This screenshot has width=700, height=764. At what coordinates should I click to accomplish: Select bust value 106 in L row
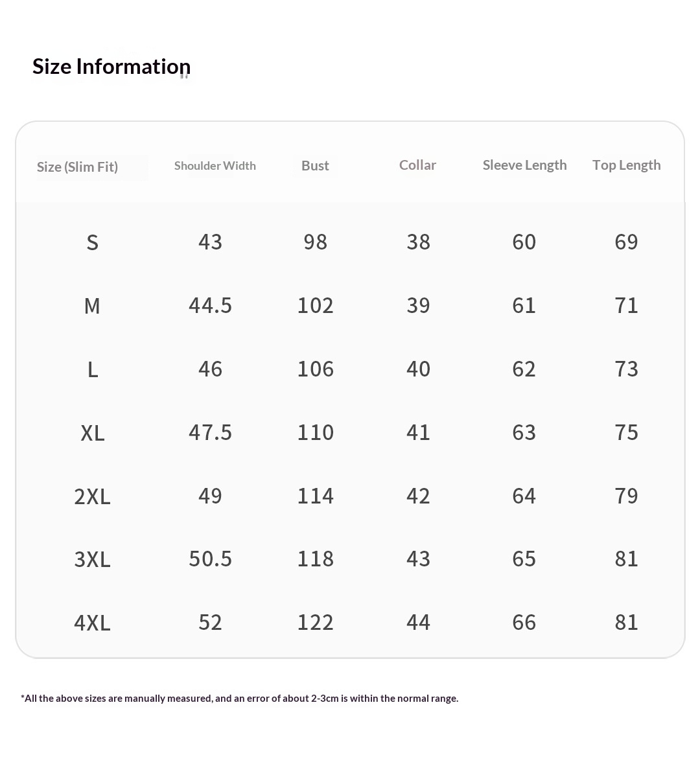pyautogui.click(x=315, y=369)
